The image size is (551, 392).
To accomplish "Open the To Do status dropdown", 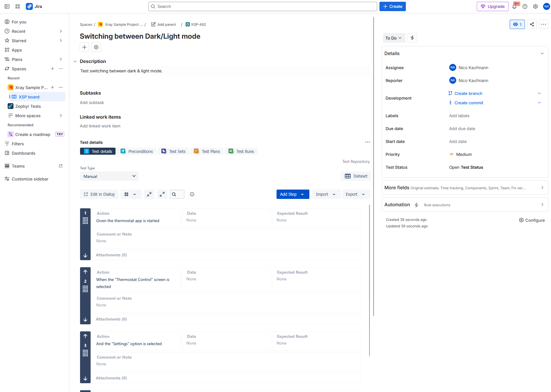I will (394, 38).
